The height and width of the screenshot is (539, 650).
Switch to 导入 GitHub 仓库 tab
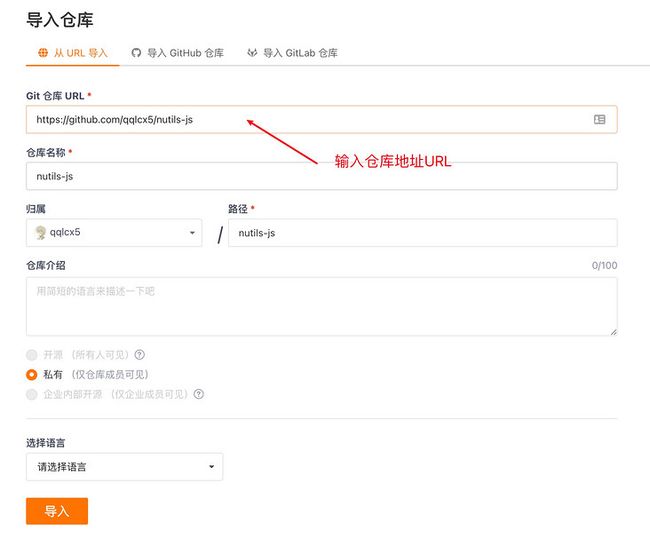click(177, 53)
